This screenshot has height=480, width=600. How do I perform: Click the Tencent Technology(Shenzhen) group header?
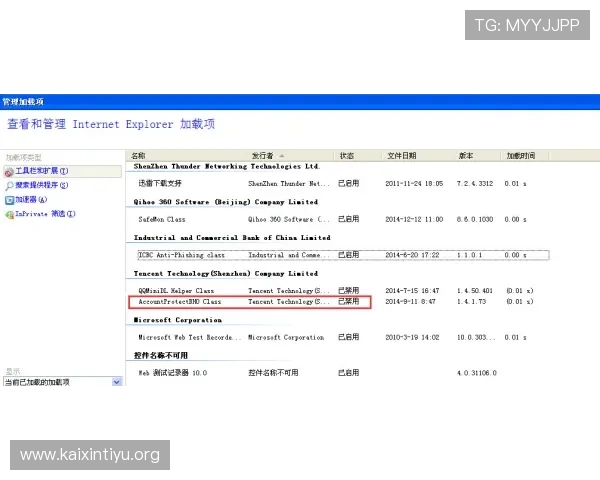coord(226,274)
